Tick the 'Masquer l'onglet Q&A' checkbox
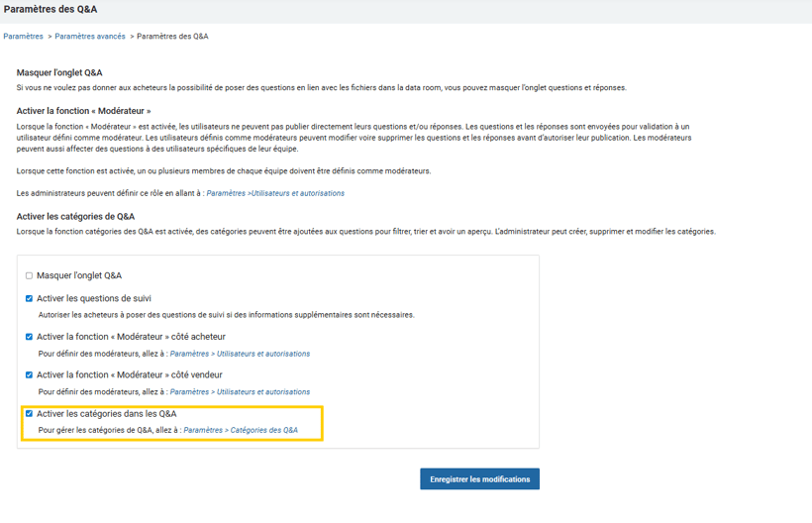Screen dimensions: 812x523 [x=29, y=275]
